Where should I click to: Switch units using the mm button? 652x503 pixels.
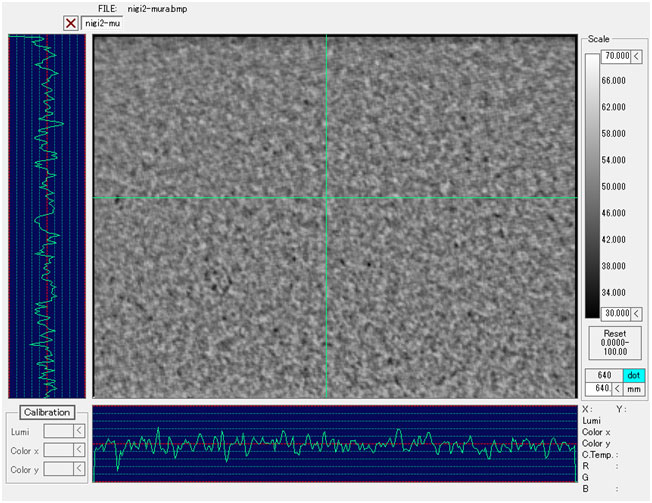pyautogui.click(x=632, y=388)
